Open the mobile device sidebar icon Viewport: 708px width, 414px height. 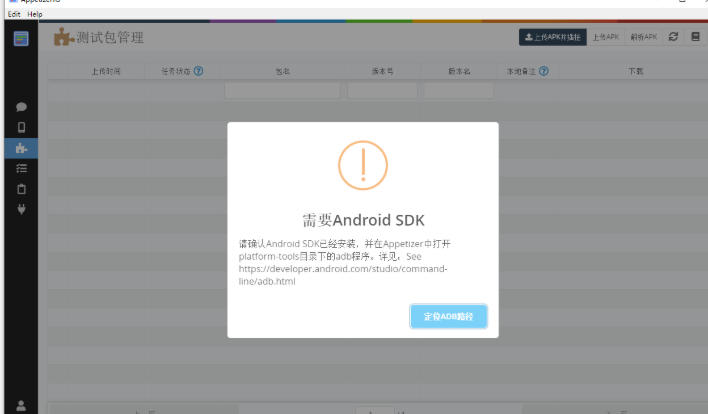tap(21, 127)
